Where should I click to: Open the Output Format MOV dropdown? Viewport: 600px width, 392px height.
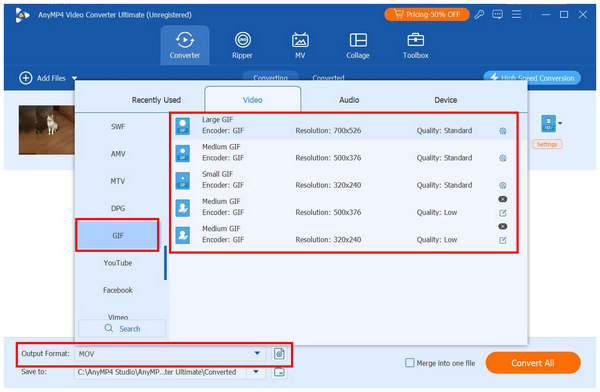click(x=171, y=354)
